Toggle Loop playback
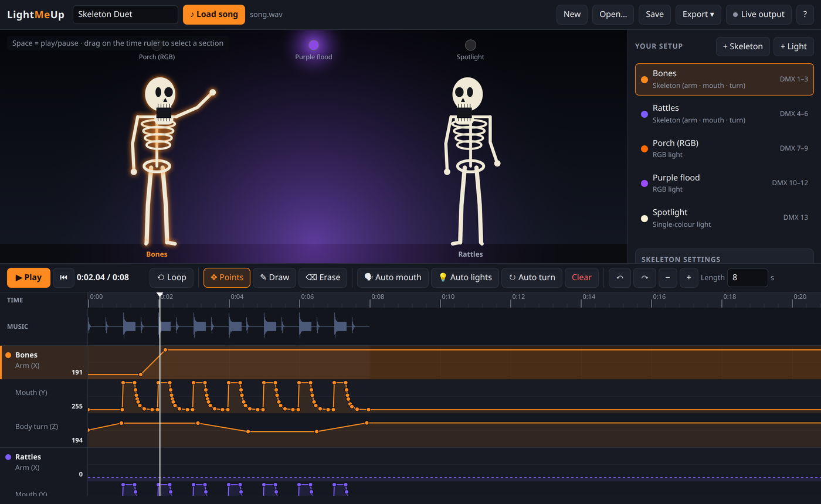This screenshot has height=504, width=821. click(172, 277)
